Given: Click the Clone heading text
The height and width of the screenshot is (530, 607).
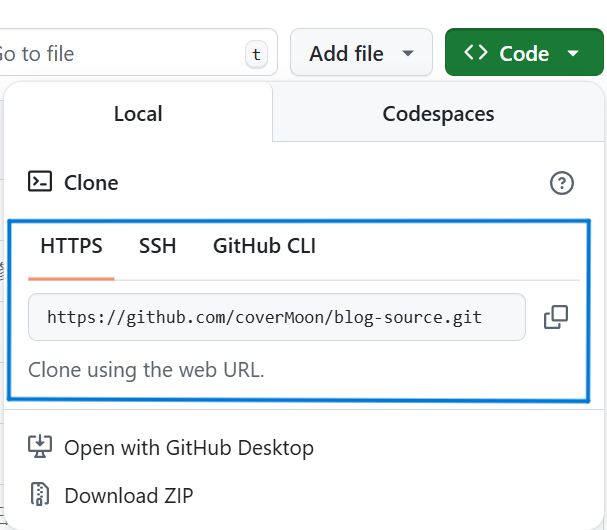Looking at the screenshot, I should [91, 183].
